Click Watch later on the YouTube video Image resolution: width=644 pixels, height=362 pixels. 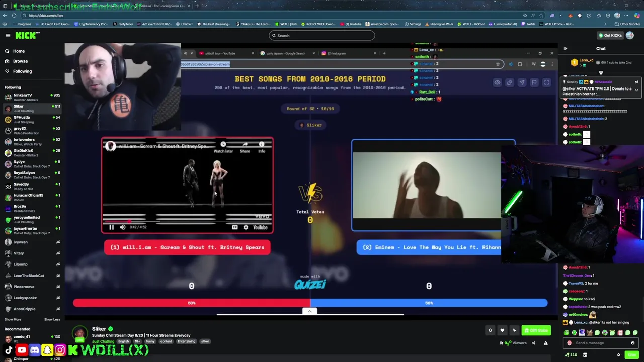pyautogui.click(x=223, y=147)
